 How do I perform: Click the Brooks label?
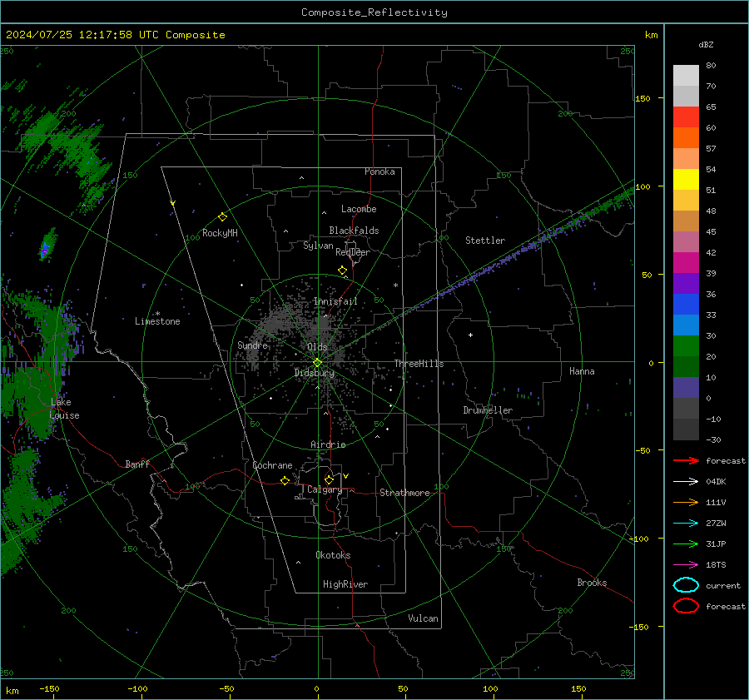[x=592, y=583]
